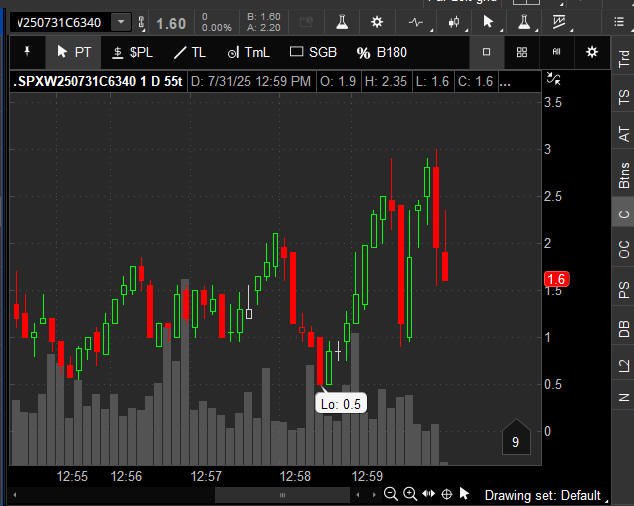
Task: Open the L2 side tab
Action: pyautogui.click(x=623, y=366)
